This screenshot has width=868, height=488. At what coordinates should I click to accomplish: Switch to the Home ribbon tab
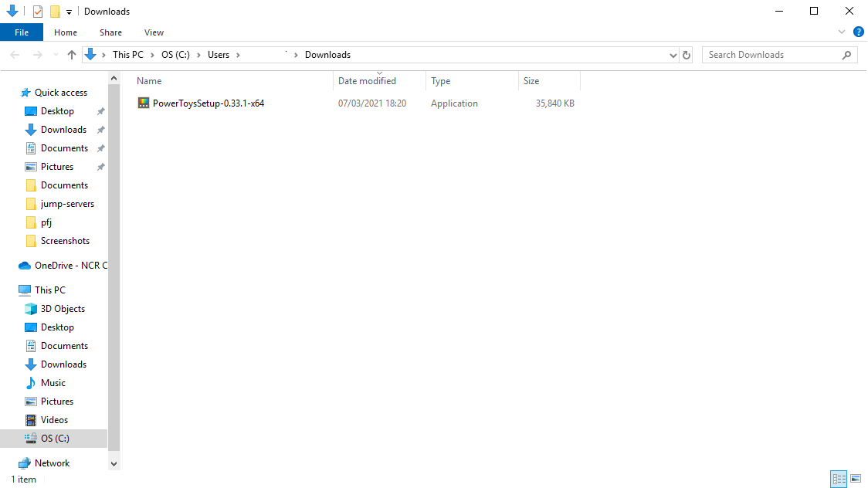tap(66, 32)
